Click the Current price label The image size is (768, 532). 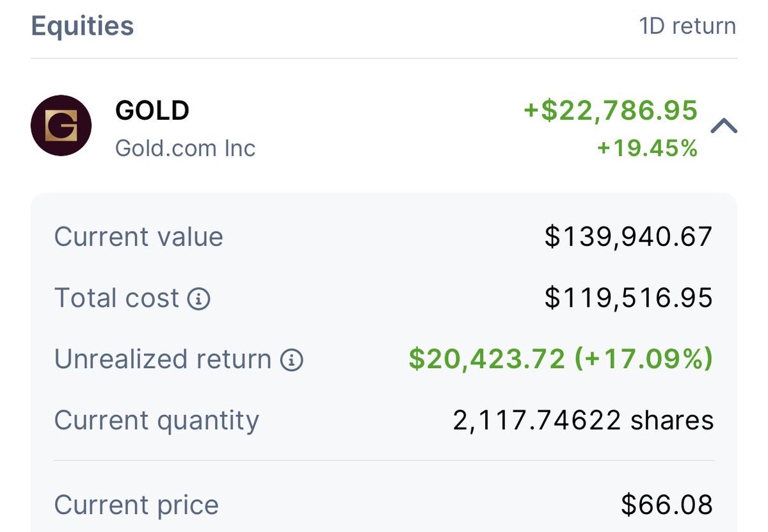[136, 505]
